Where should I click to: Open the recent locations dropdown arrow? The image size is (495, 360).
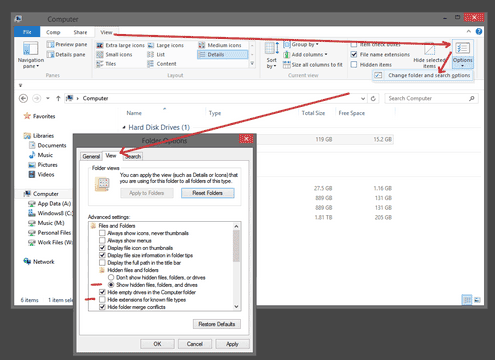tap(48, 98)
